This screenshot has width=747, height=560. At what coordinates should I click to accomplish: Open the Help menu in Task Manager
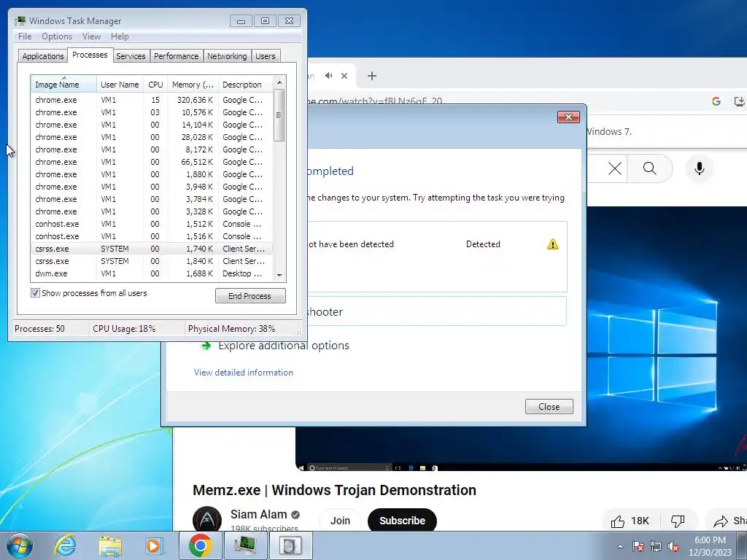[120, 36]
